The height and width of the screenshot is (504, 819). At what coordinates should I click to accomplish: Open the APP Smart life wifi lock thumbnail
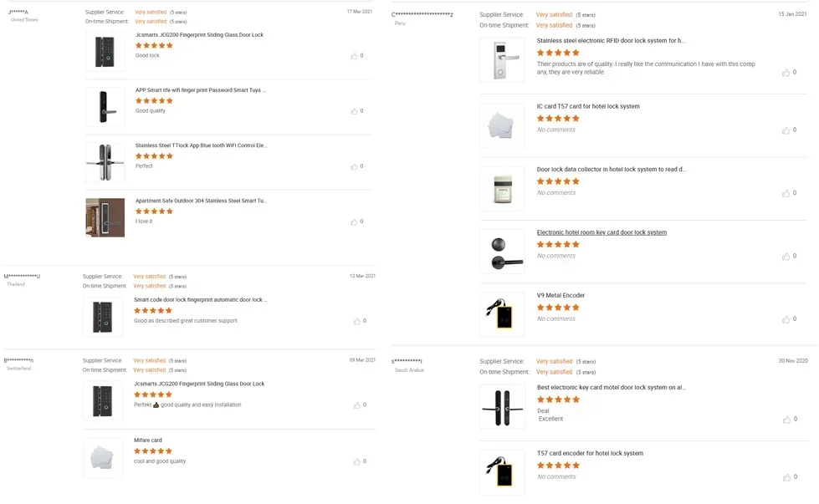(105, 107)
